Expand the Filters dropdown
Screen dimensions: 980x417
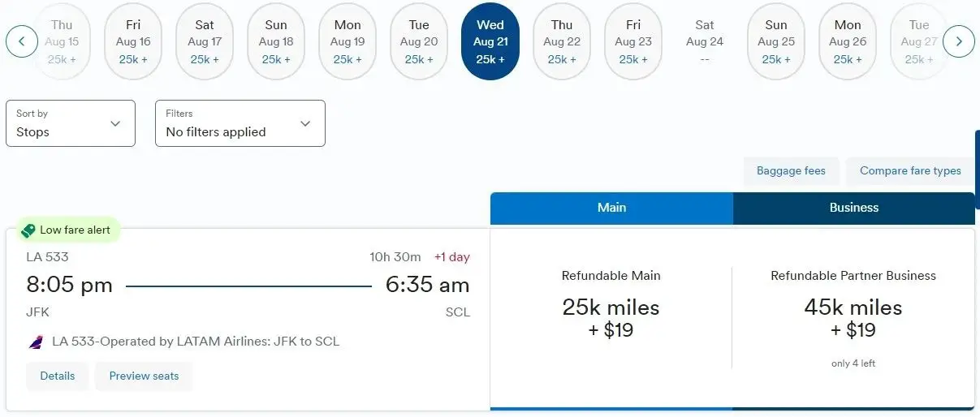tap(240, 123)
